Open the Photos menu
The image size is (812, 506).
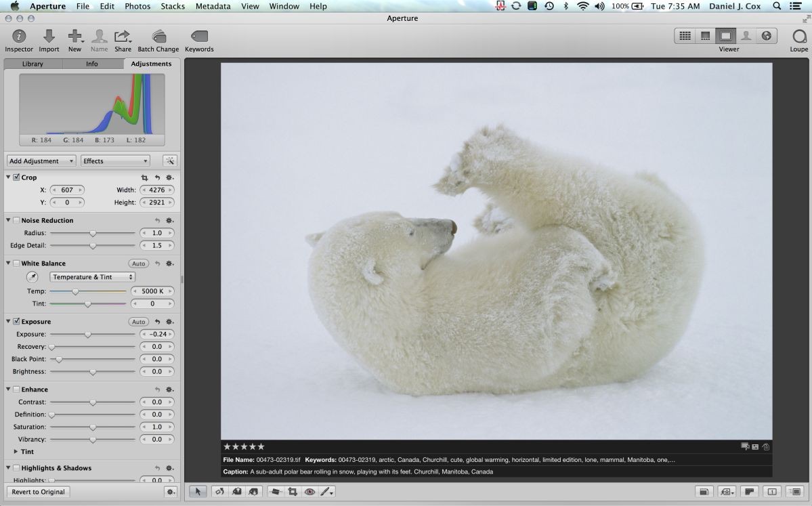[137, 6]
